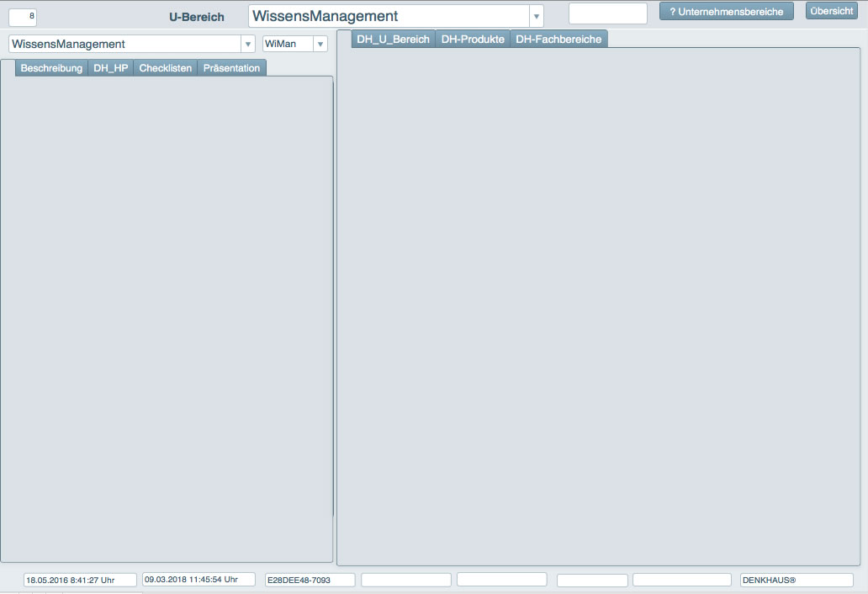This screenshot has width=868, height=594.
Task: Switch to the Beschreibung tab
Action: click(x=51, y=68)
